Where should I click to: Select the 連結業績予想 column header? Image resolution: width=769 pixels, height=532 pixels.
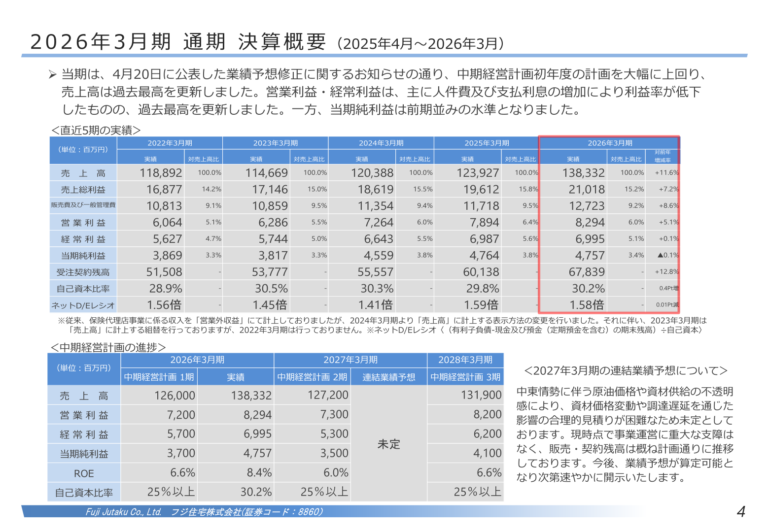[389, 377]
